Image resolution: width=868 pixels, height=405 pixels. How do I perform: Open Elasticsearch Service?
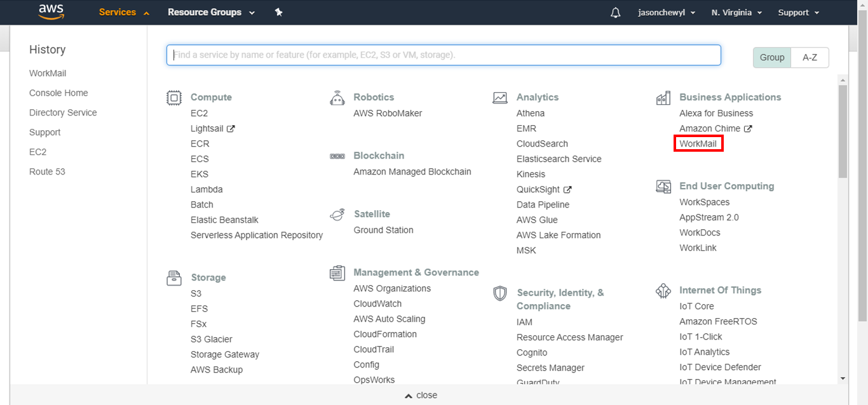tap(559, 159)
